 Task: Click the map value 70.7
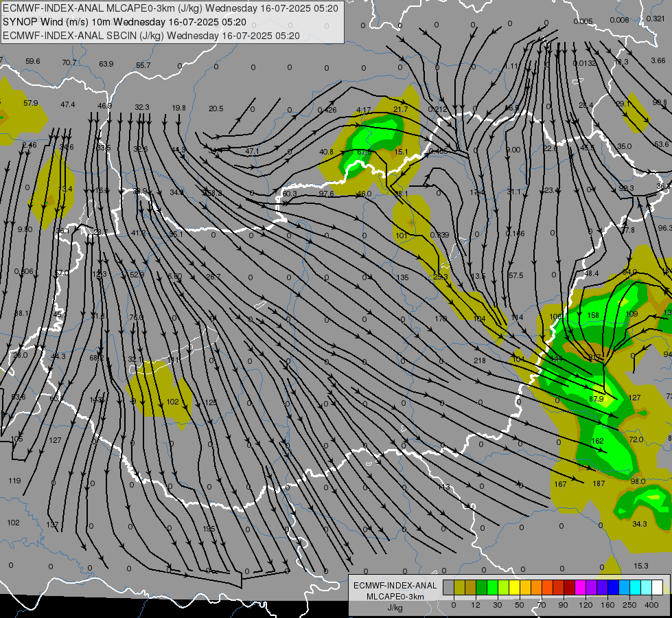[69, 62]
